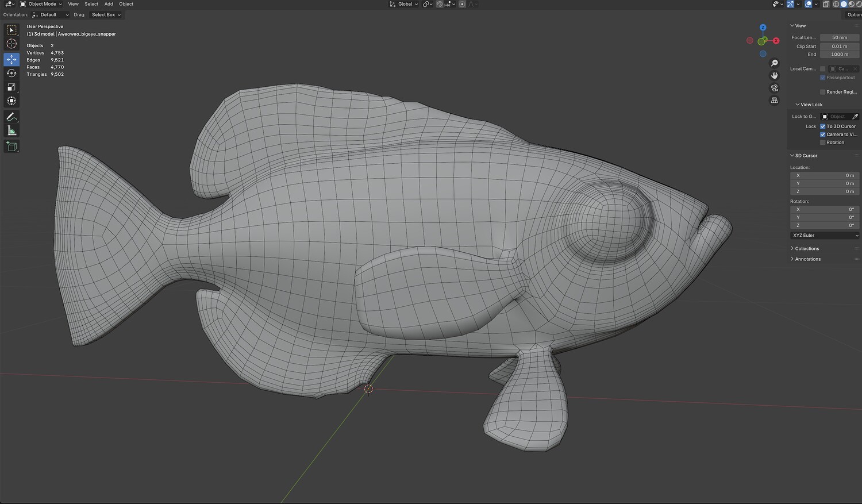Click the 3D Cursor Location X field
The width and height of the screenshot is (862, 504).
[x=825, y=176]
